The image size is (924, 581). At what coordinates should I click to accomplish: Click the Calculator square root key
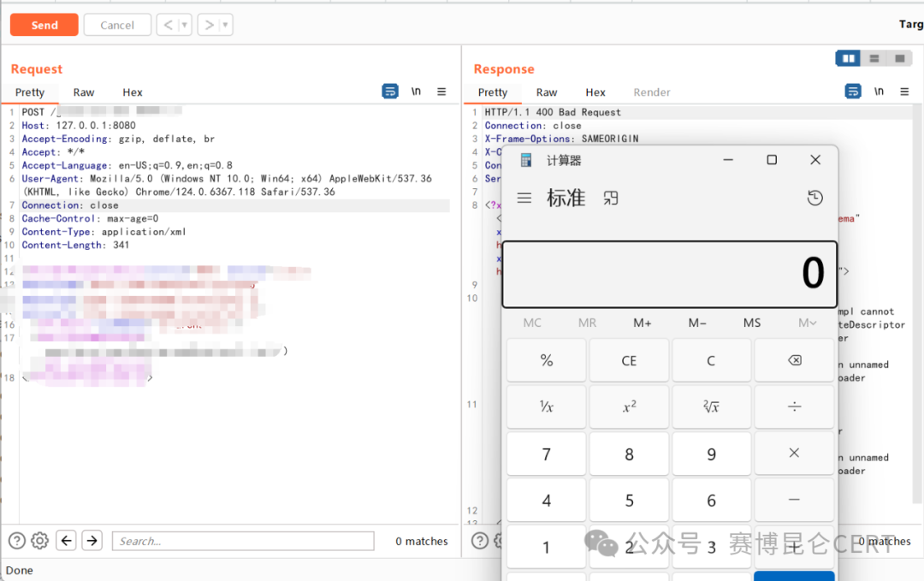tap(711, 406)
